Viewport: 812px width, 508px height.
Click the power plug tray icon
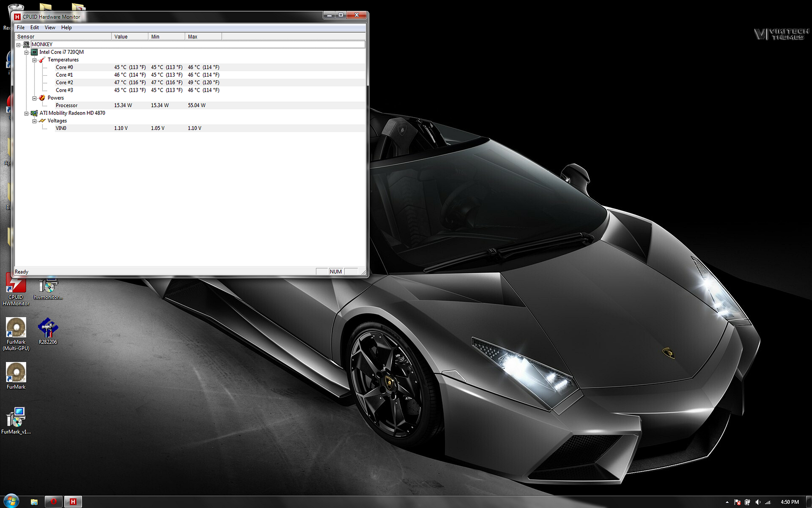(x=747, y=502)
